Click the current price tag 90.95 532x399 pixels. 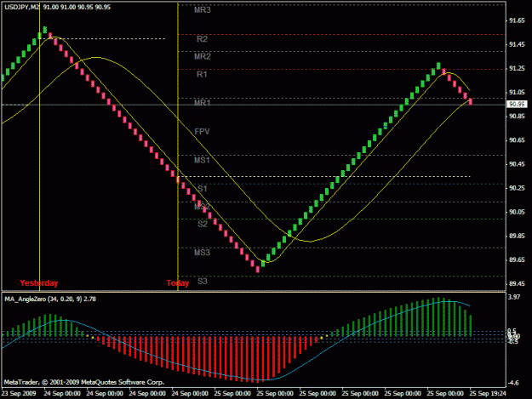[517, 104]
